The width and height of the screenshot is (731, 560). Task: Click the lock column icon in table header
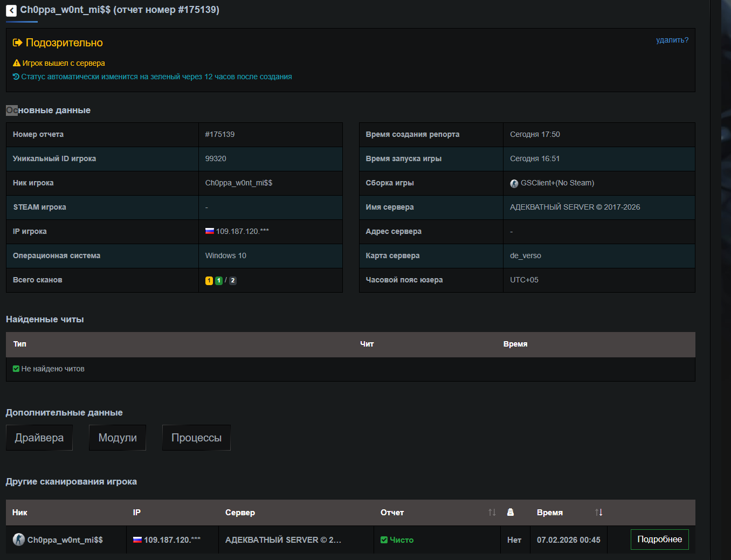click(511, 512)
